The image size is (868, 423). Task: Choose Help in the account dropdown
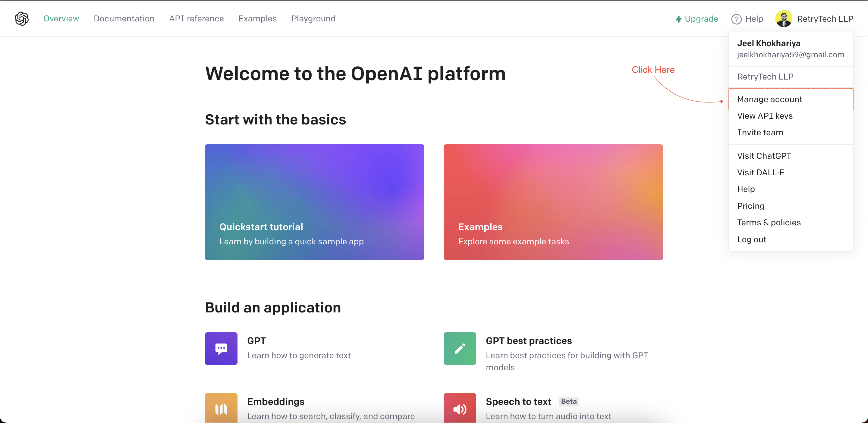791,189
